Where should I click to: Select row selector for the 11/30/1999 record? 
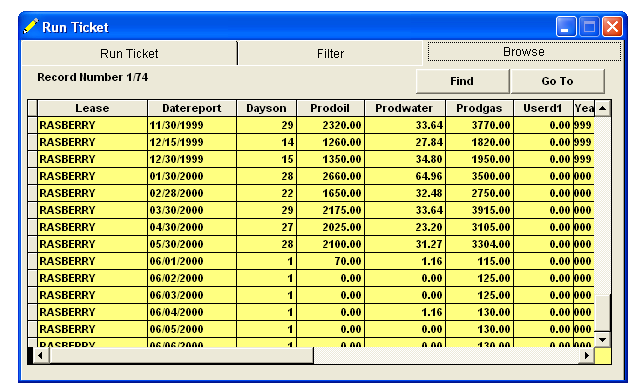33,125
